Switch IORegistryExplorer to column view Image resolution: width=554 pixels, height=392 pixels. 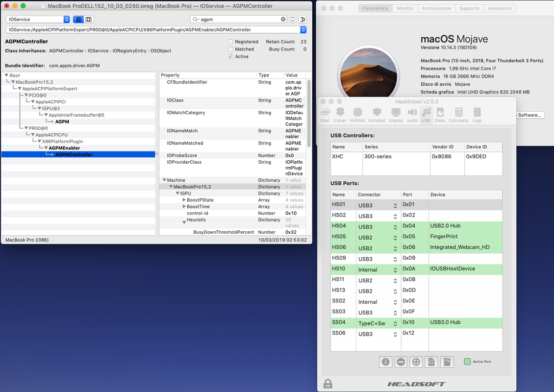pos(89,20)
